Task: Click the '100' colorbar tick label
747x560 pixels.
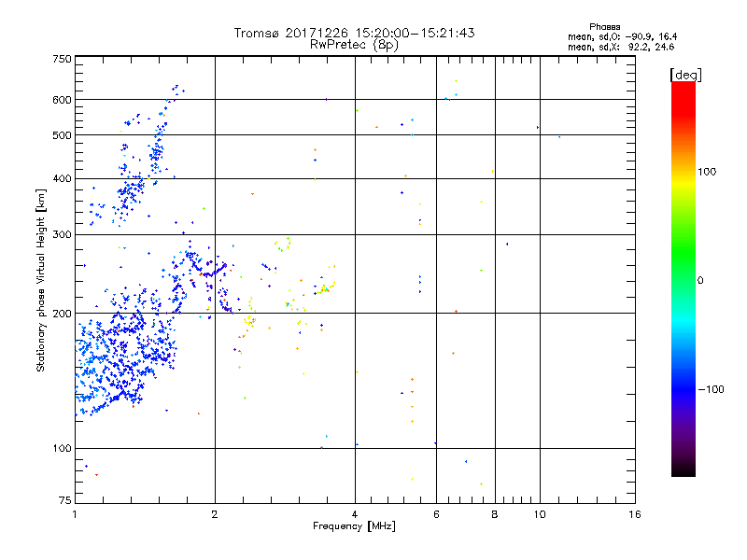Action: point(707,172)
